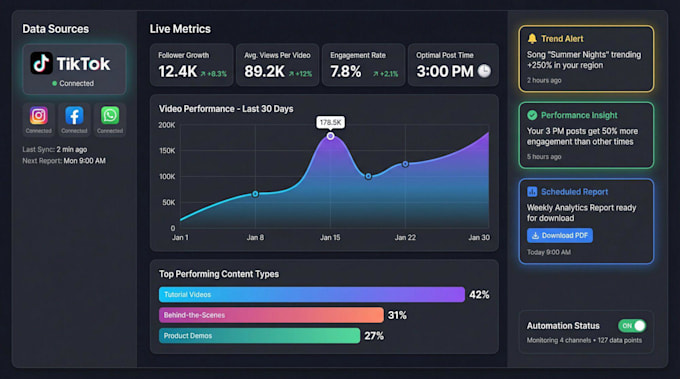Select the TikTok data source card

click(74, 69)
